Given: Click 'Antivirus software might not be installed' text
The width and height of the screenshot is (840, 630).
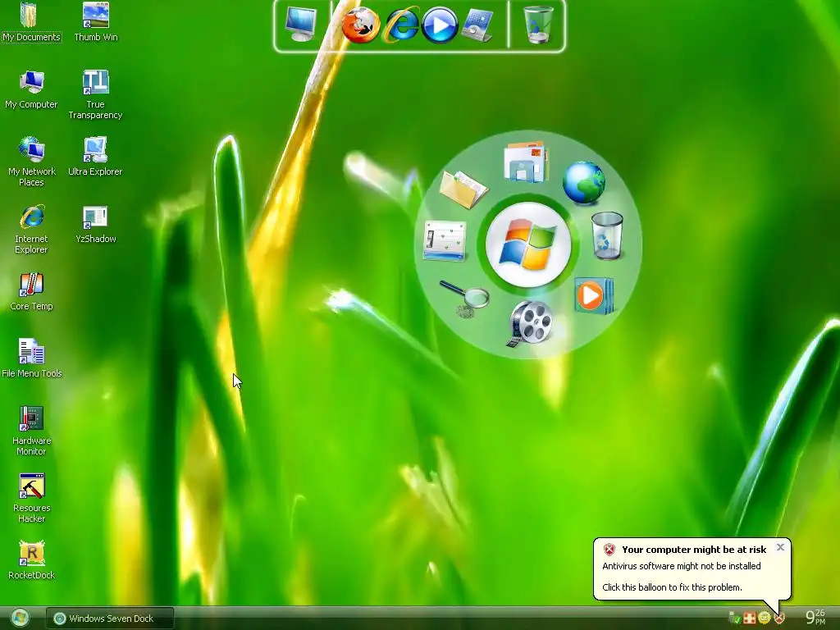Looking at the screenshot, I should coord(682,566).
